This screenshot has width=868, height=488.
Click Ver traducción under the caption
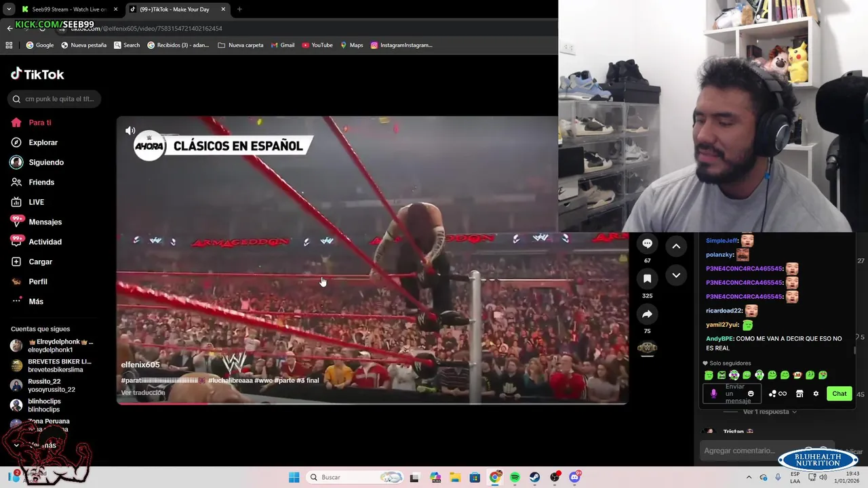click(x=143, y=392)
